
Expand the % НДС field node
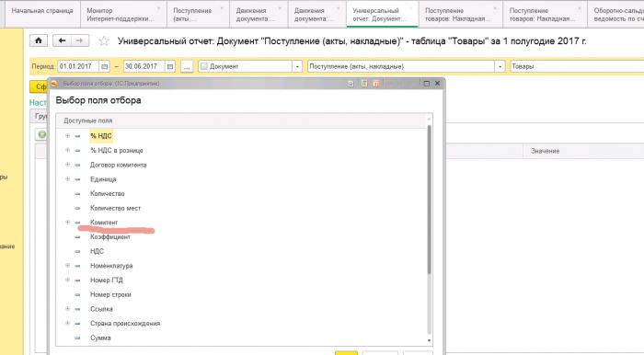click(67, 136)
